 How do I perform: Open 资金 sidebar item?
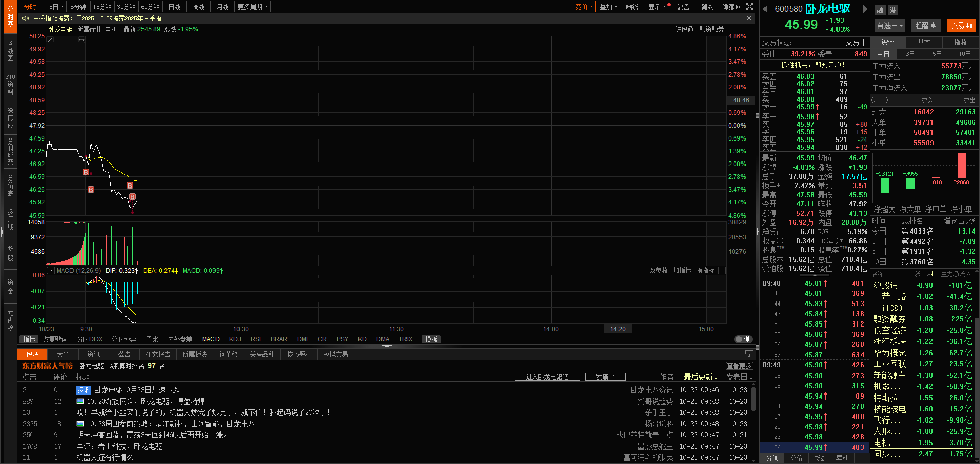pos(10,287)
